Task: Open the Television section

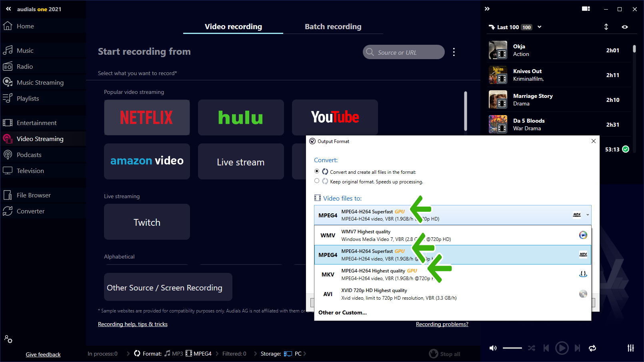Action: pos(30,171)
